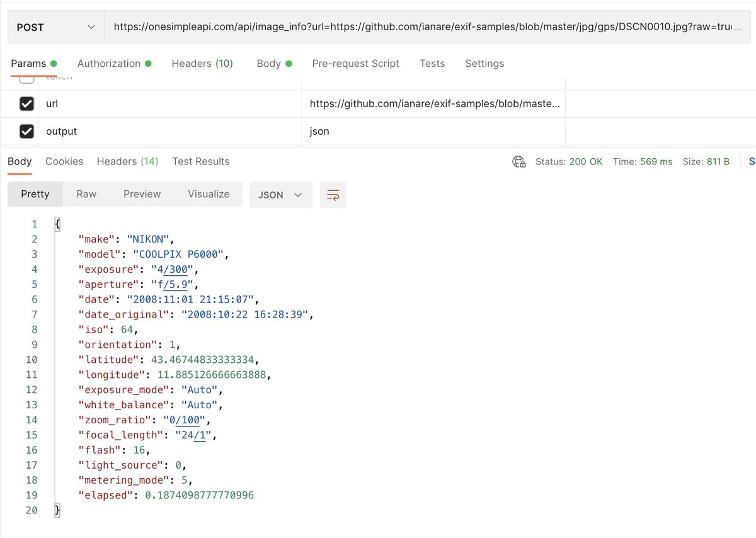Click line number 20 in response gutter
756x538 pixels.
coord(31,510)
